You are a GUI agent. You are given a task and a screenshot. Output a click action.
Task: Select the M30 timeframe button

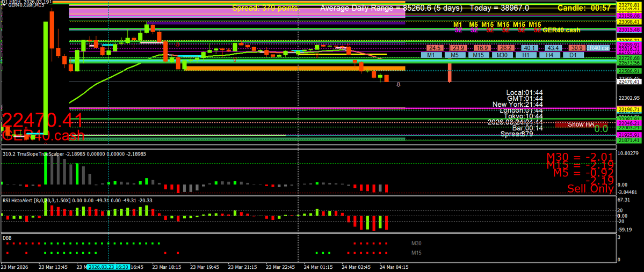(502, 55)
